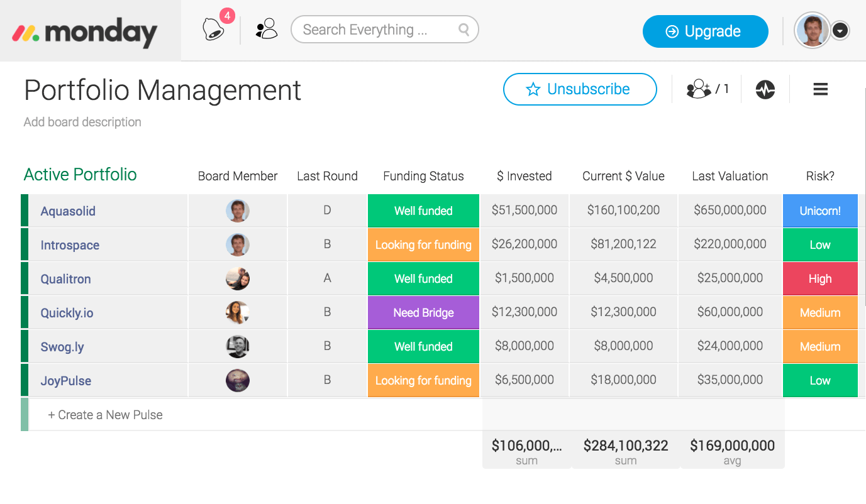
Task: Open the board activity pulse icon
Action: [x=765, y=89]
